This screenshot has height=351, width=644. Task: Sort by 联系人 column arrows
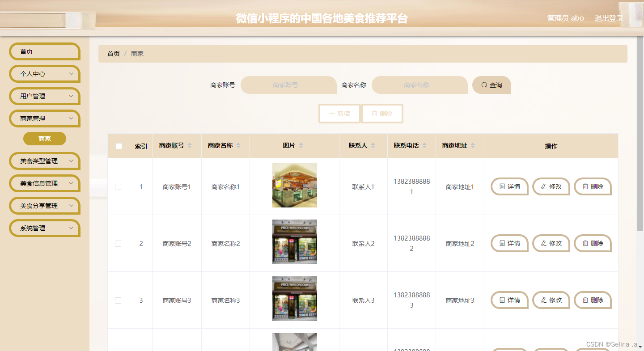373,146
